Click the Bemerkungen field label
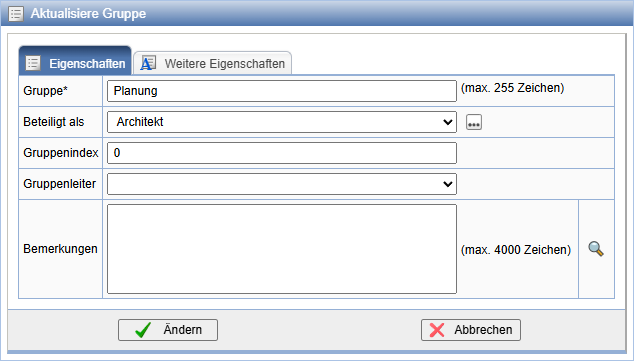The height and width of the screenshot is (361, 634). pos(60,249)
